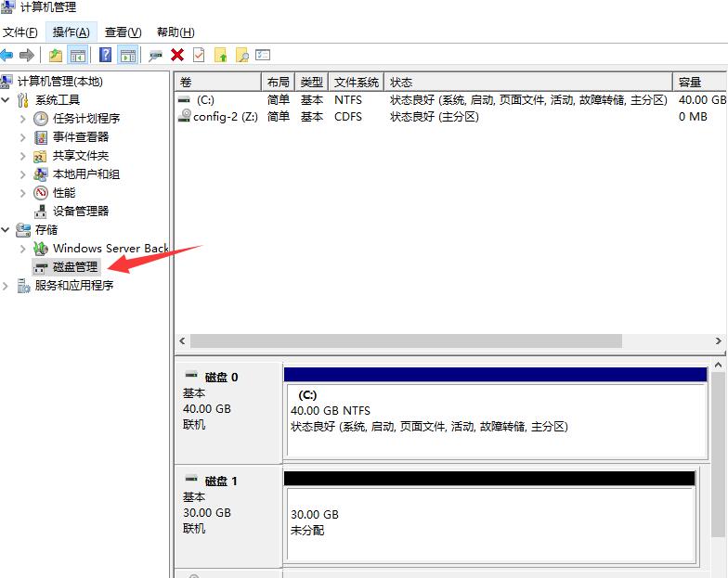The width and height of the screenshot is (728, 578).
Task: Select the 30.00 GB 未分配 unallocated space
Action: 489,518
